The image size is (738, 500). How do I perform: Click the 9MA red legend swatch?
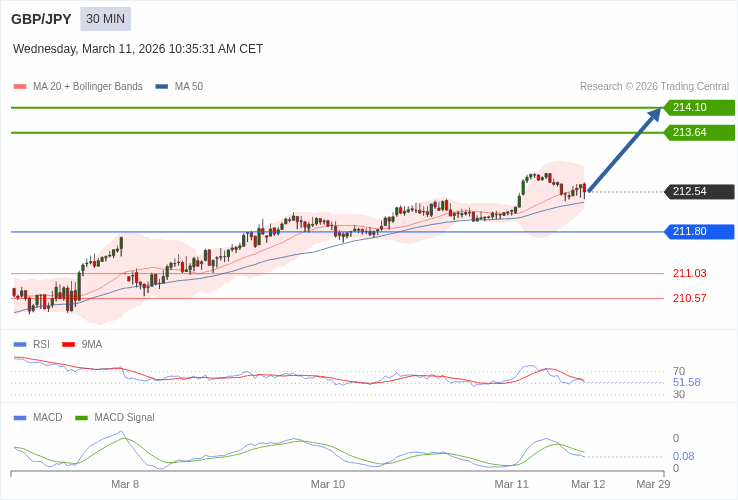(x=69, y=345)
